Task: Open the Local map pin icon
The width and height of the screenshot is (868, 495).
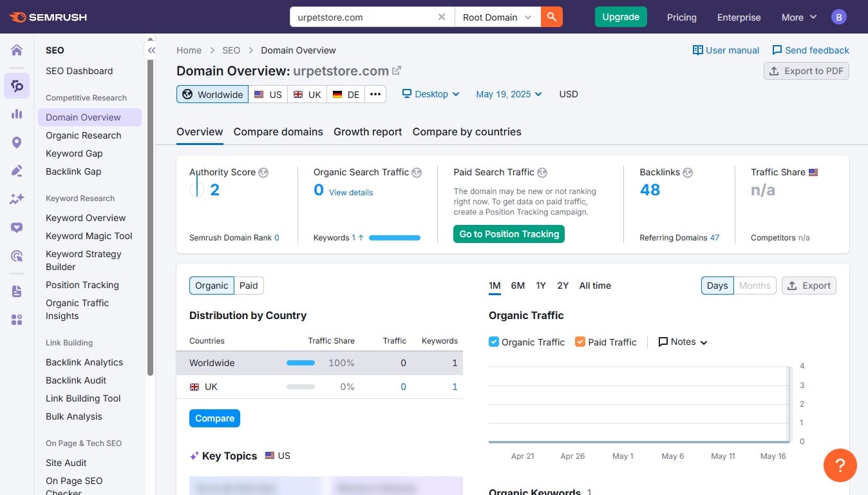Action: pos(17,142)
